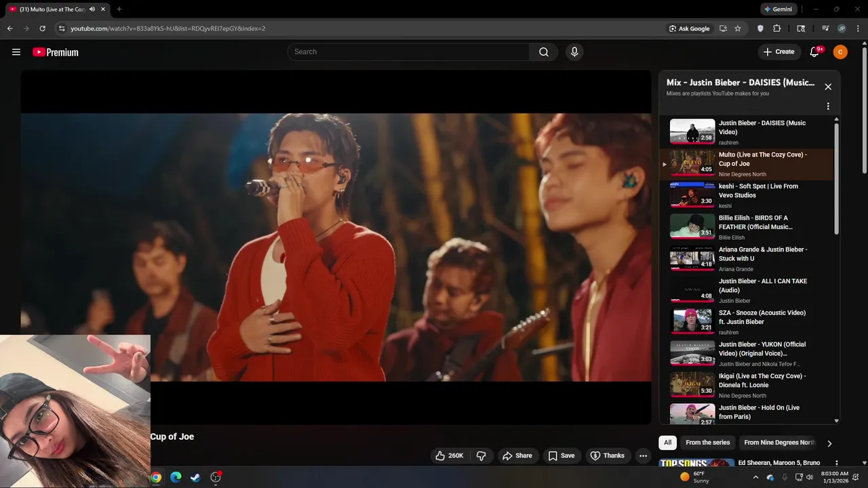Click the 'Cup of Joe' title text
Screen dimensions: 868x488
click(x=172, y=436)
